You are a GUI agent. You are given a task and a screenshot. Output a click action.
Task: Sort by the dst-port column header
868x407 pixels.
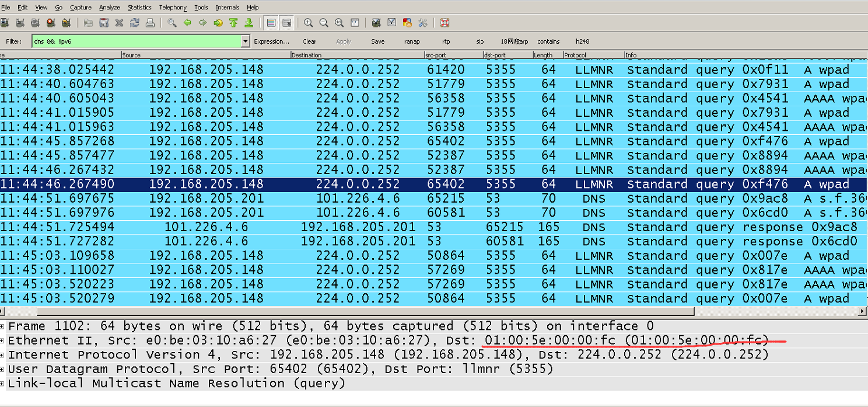(508, 55)
